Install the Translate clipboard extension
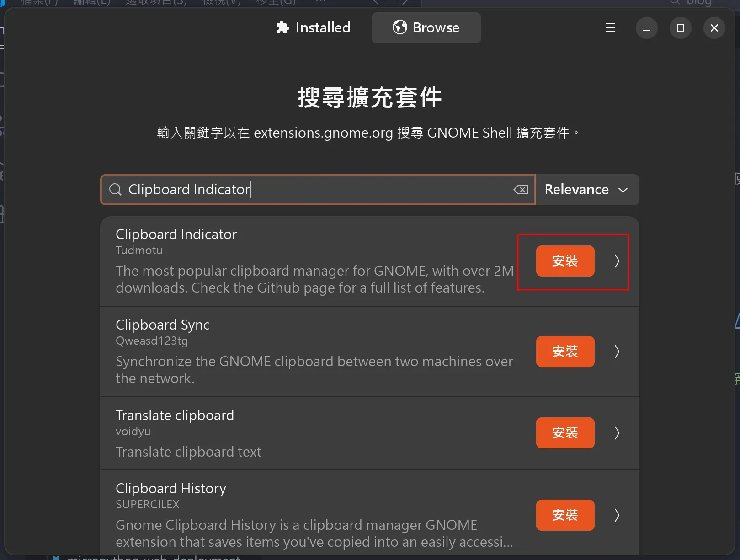The height and width of the screenshot is (560, 740). click(x=565, y=433)
